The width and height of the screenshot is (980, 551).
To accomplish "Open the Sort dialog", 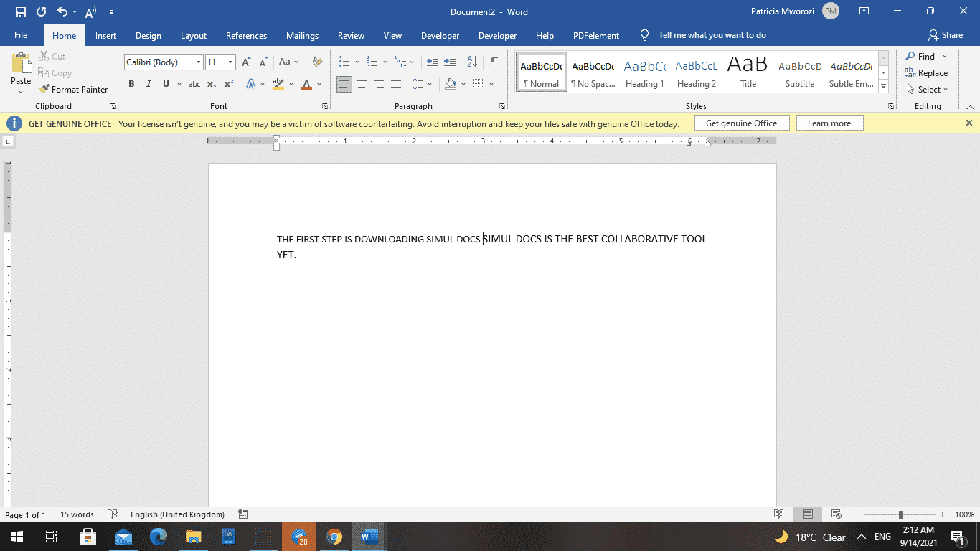I will point(471,62).
